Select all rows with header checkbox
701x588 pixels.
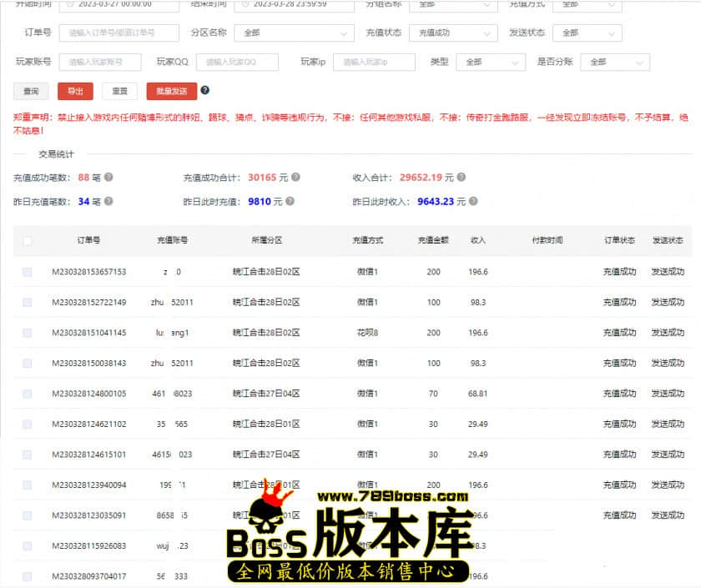tap(28, 240)
